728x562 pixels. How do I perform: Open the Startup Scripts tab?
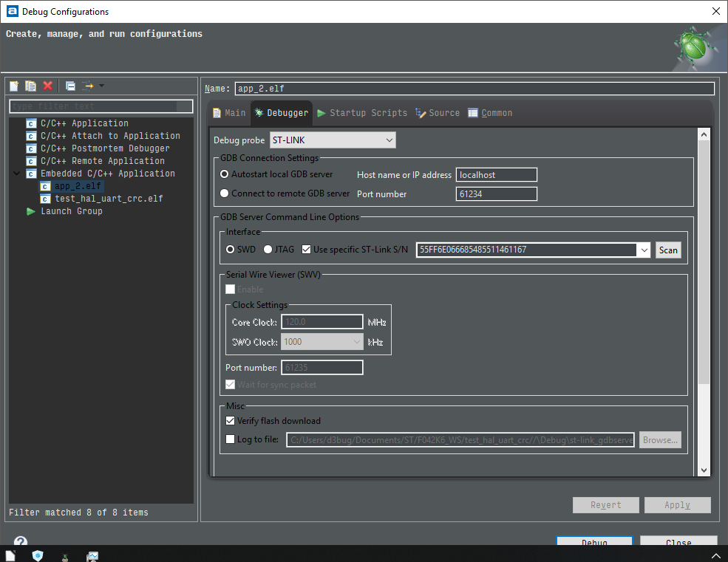point(362,113)
